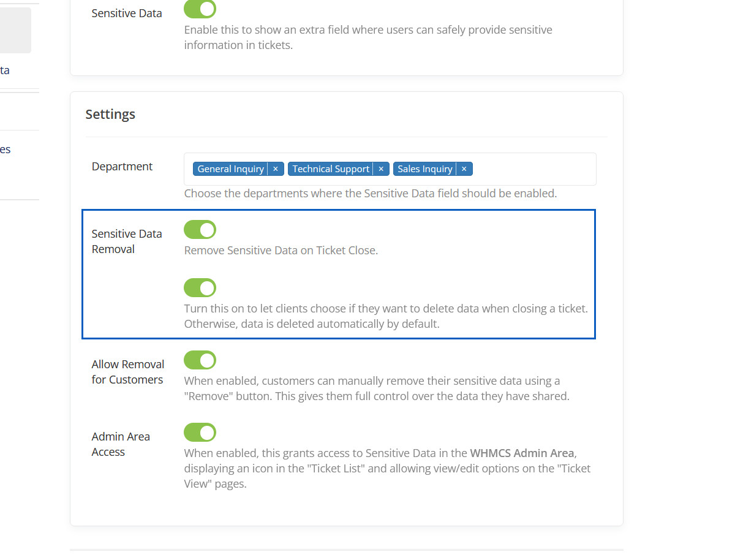Image resolution: width=735 pixels, height=560 pixels.
Task: Turn off Allow Removal for Customers
Action: tap(200, 360)
